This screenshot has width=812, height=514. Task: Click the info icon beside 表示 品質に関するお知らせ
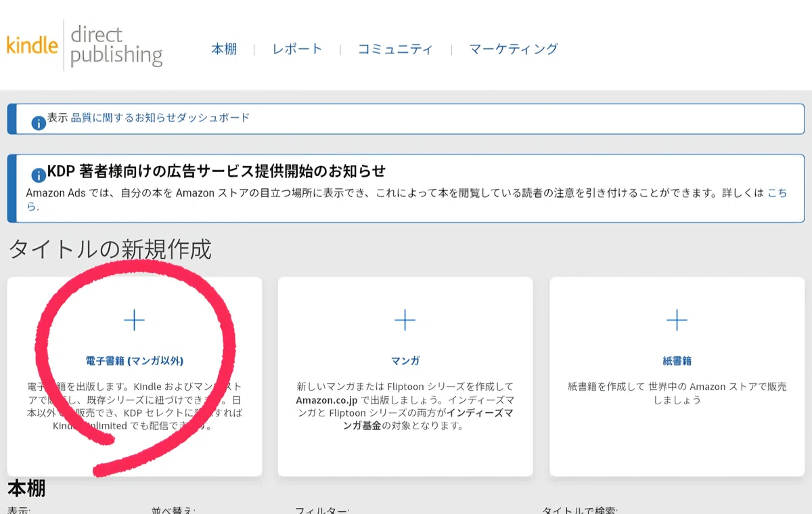pyautogui.click(x=39, y=123)
